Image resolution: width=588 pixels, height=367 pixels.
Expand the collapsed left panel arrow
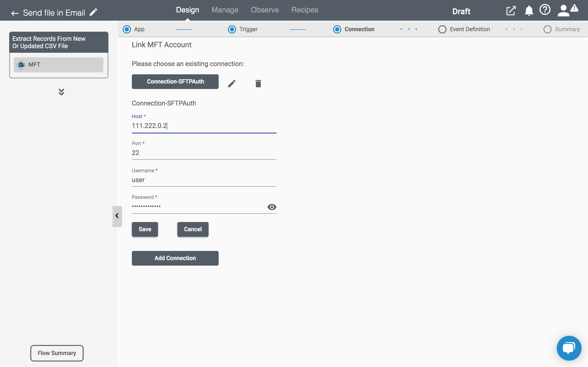coord(117,216)
